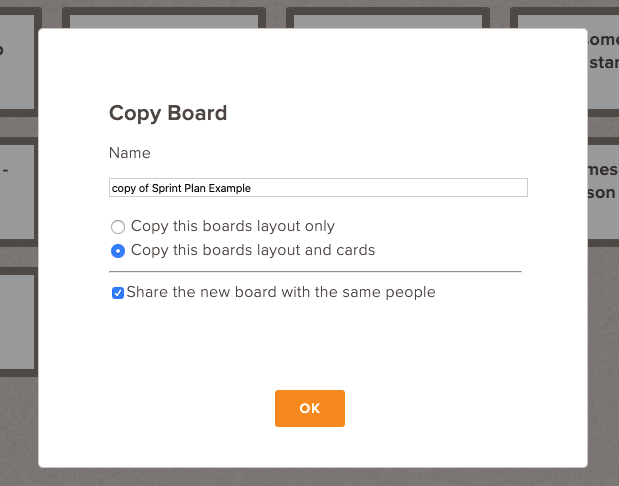This screenshot has width=619, height=486.
Task: Click the top-left background card showing 'o'
Action: [x=17, y=61]
